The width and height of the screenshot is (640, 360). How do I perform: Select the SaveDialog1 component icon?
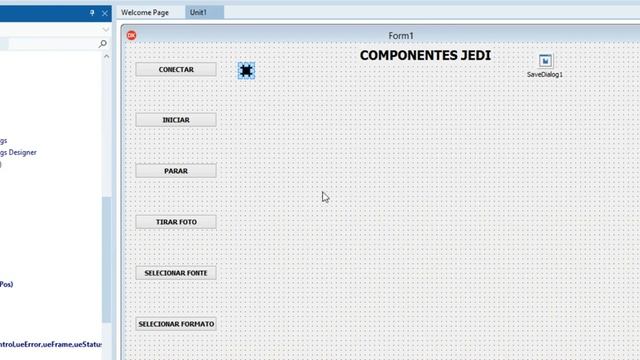[545, 61]
